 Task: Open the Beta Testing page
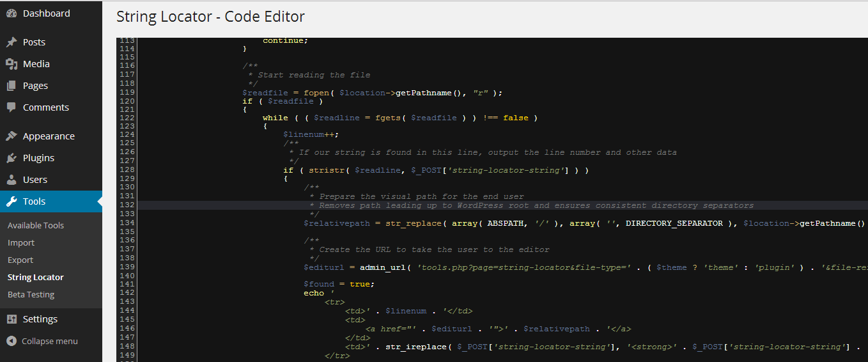point(31,294)
